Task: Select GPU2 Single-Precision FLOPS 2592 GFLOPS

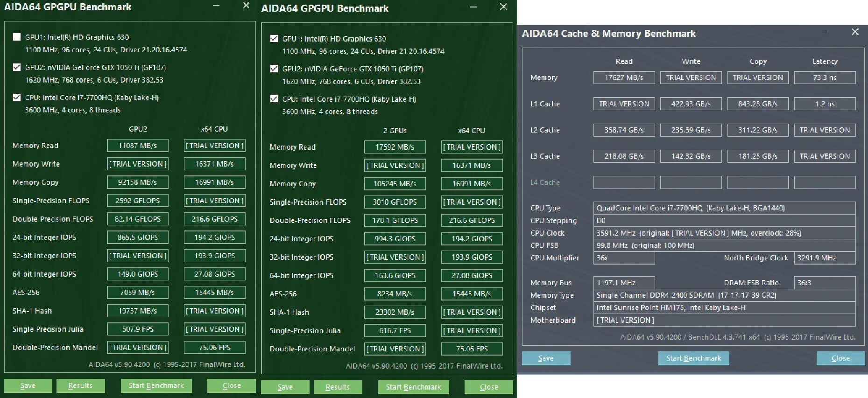Action: [x=138, y=201]
